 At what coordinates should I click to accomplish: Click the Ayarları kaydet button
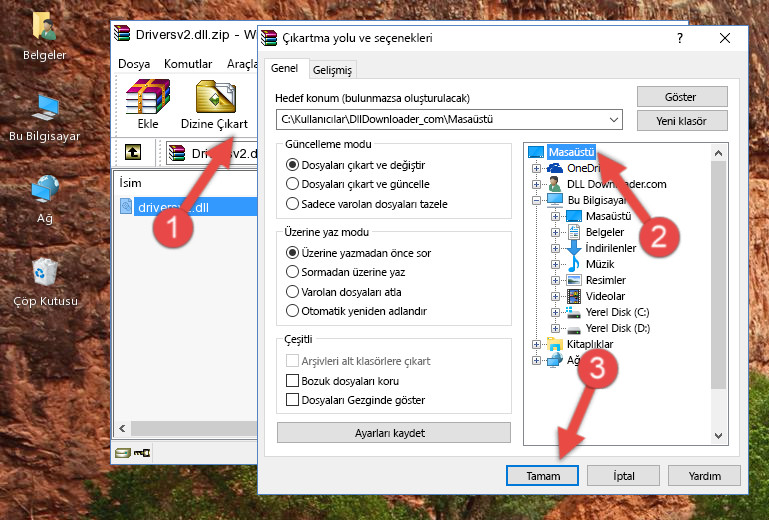coord(394,433)
